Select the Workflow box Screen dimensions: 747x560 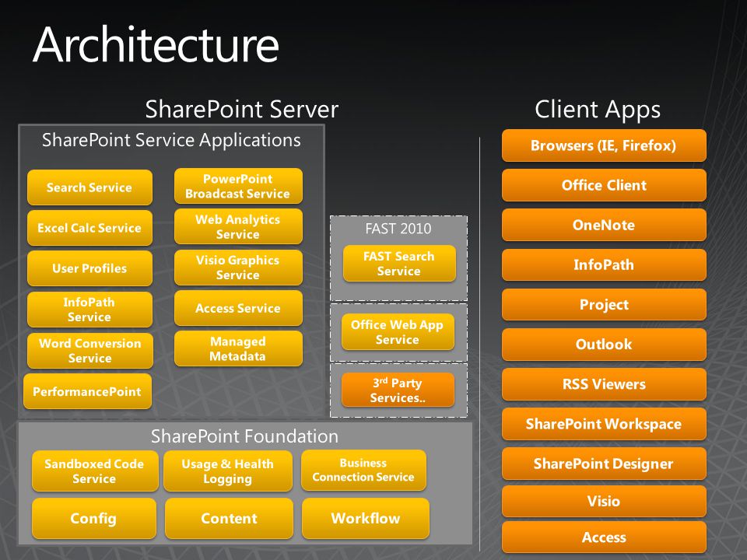[x=366, y=518]
